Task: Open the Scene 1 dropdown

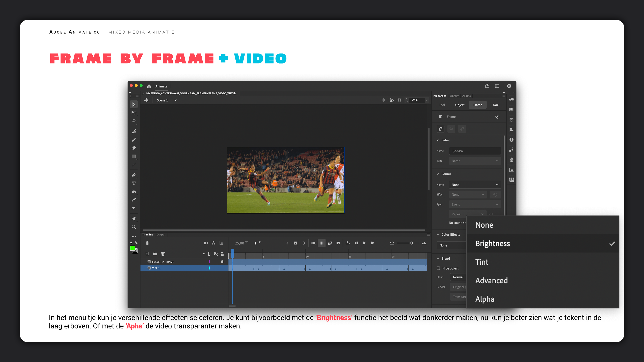Action: (175, 100)
